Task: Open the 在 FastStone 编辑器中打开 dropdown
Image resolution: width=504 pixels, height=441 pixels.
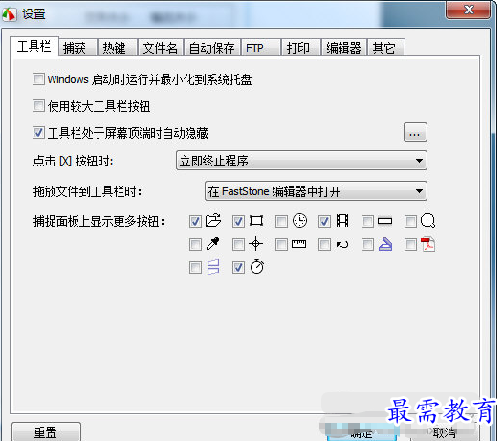Action: point(316,191)
